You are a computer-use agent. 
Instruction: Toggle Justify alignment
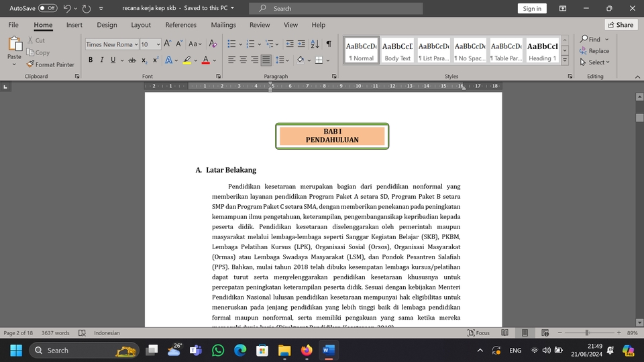[x=266, y=60]
